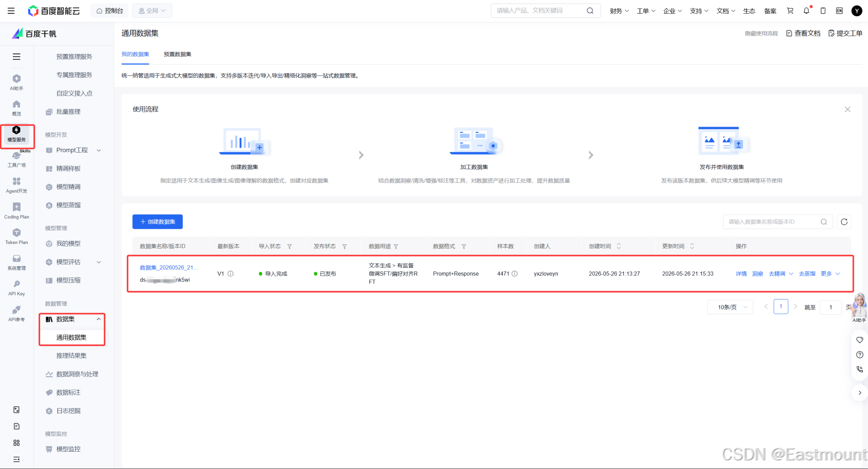
Task: Collapse the 百度千帆 sidebar menu icon
Action: (x=16, y=57)
